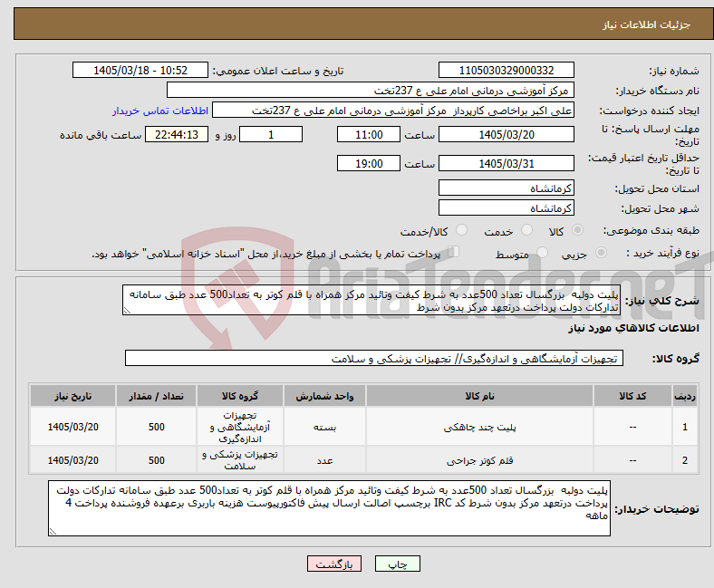Screen dimensions: 714x588
Task: Click the بازگشت back button
Action: [334, 564]
